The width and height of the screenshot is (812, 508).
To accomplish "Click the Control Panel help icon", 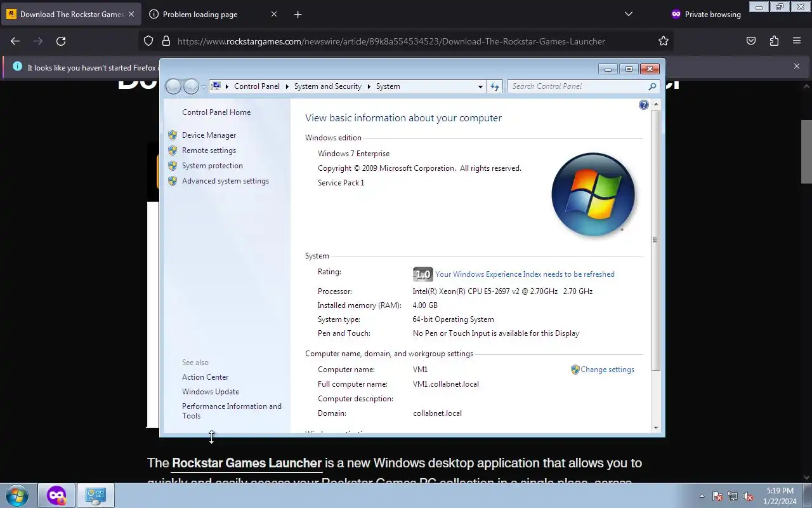I will (x=644, y=105).
